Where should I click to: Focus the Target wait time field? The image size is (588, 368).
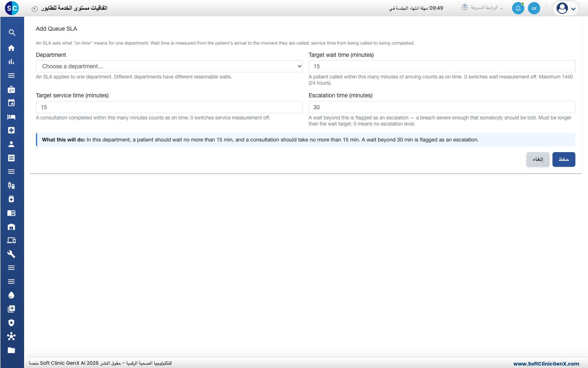(442, 66)
